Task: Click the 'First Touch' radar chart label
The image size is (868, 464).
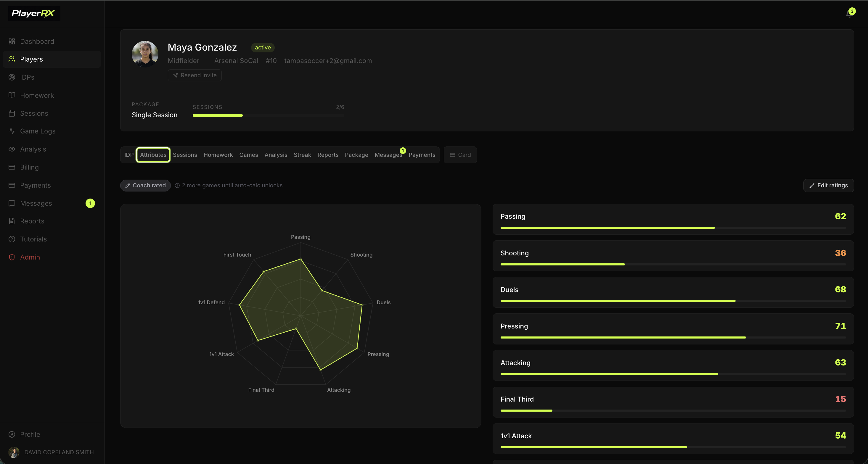Action: 237,255
